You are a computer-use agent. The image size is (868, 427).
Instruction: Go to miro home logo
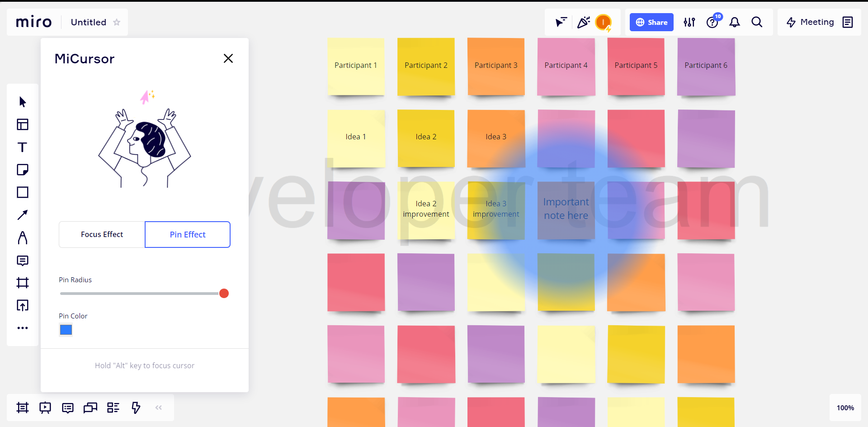pos(34,22)
